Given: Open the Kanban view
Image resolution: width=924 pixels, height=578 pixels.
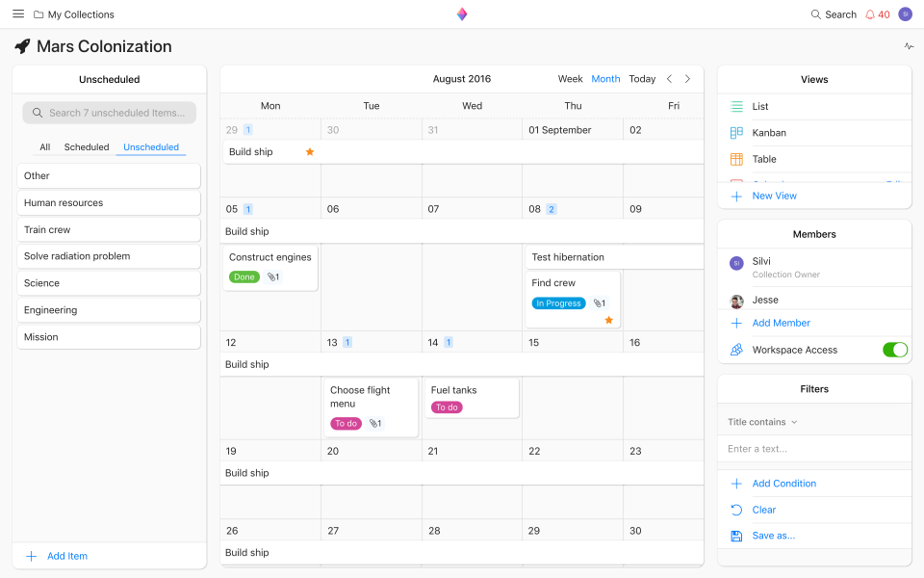Looking at the screenshot, I should (769, 133).
